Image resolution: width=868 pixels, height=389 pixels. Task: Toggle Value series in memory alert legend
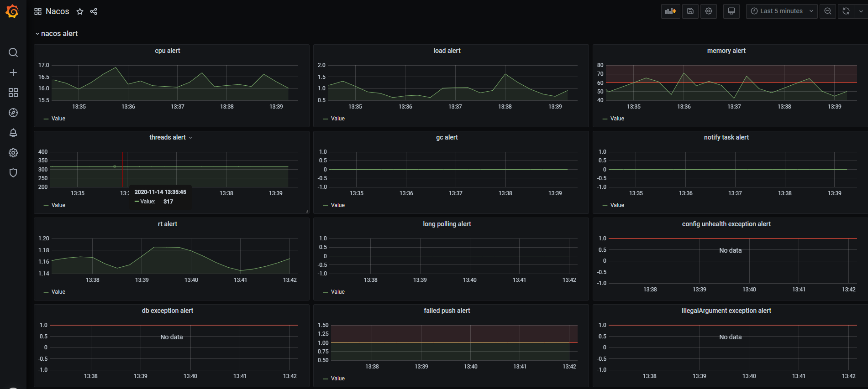(617, 119)
